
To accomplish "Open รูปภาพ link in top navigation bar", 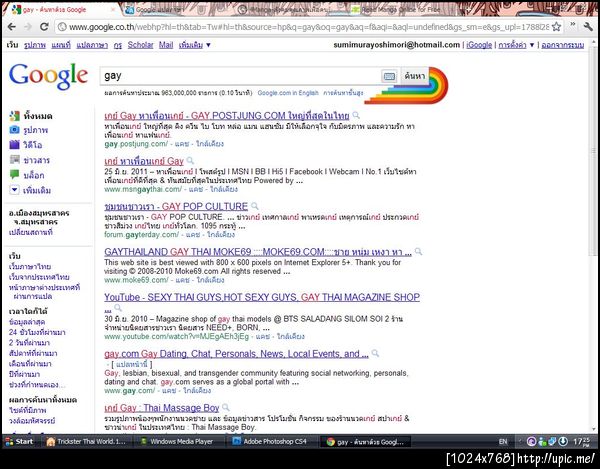I will click(x=35, y=45).
